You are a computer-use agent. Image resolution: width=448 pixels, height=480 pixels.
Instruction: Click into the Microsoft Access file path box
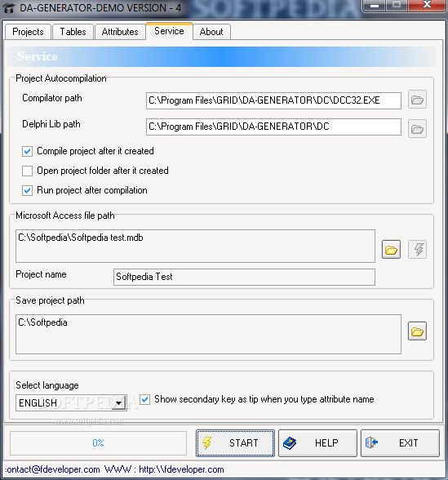195,247
